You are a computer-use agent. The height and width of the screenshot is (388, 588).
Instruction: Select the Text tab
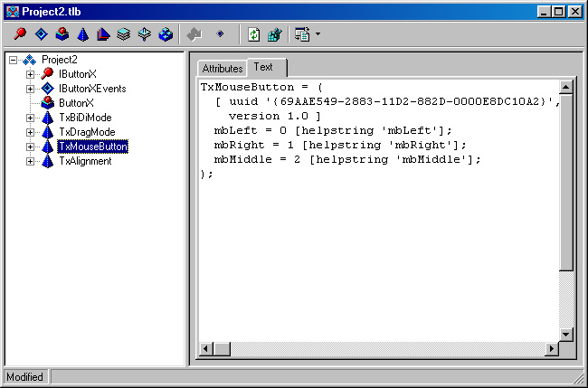point(263,67)
